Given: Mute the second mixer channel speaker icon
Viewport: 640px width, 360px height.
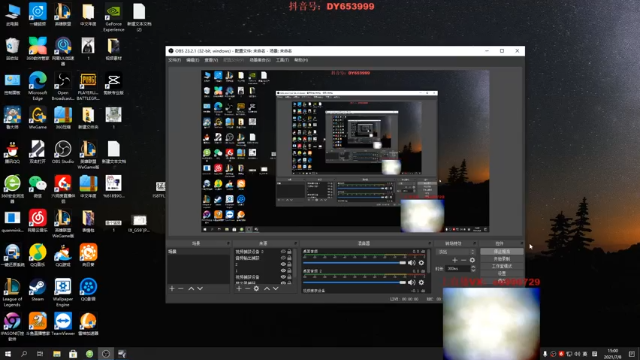Looking at the screenshot, I should (x=412, y=282).
